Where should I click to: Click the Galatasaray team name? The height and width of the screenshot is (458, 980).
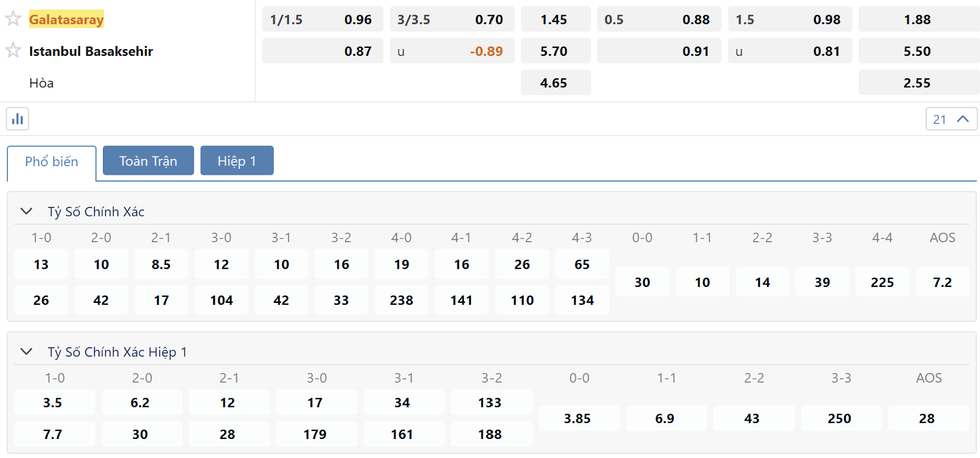[66, 19]
